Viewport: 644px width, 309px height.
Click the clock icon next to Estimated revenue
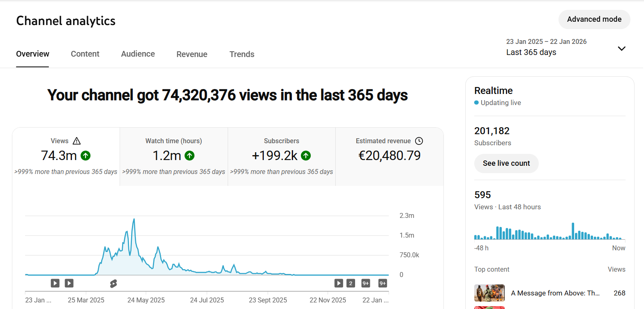[419, 141]
